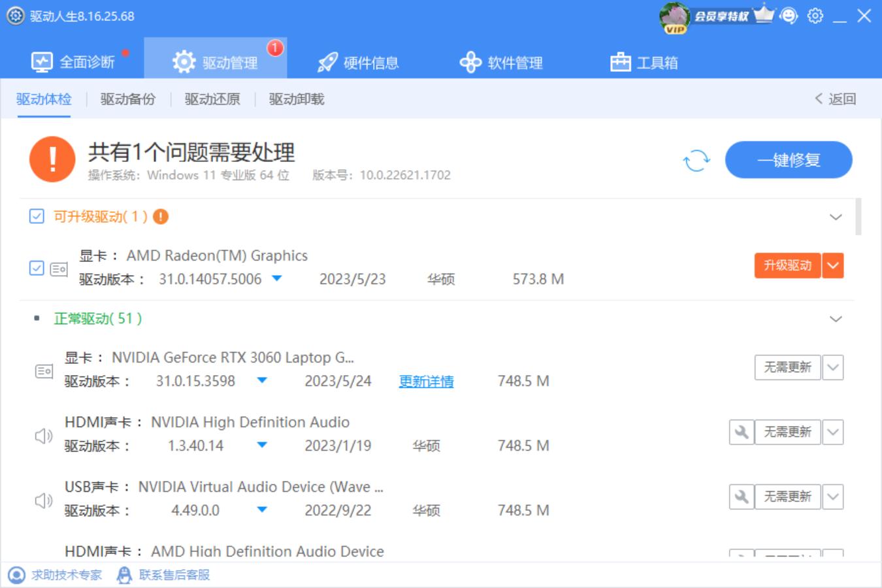Open the settings gear in the title bar
This screenshot has height=588, width=882.
click(814, 14)
